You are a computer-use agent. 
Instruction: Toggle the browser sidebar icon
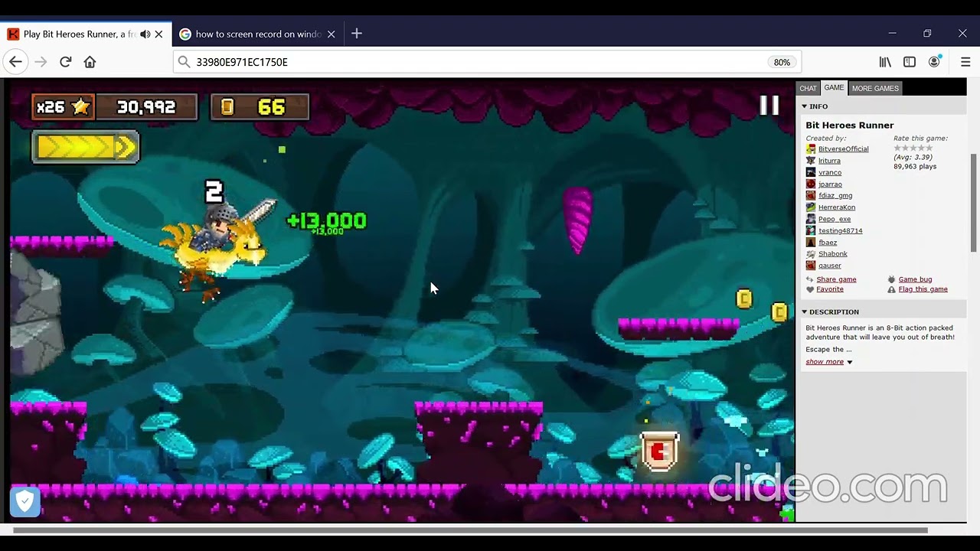(x=910, y=62)
